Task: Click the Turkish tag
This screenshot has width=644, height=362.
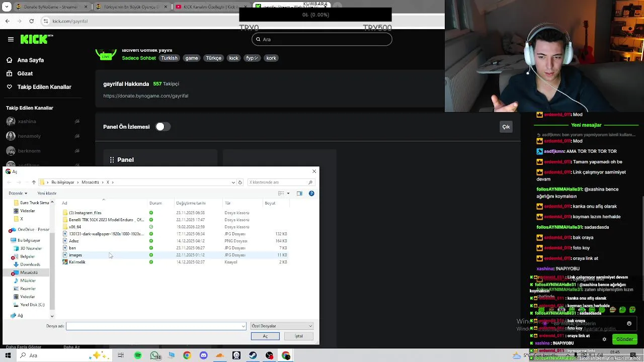Action: (169, 58)
